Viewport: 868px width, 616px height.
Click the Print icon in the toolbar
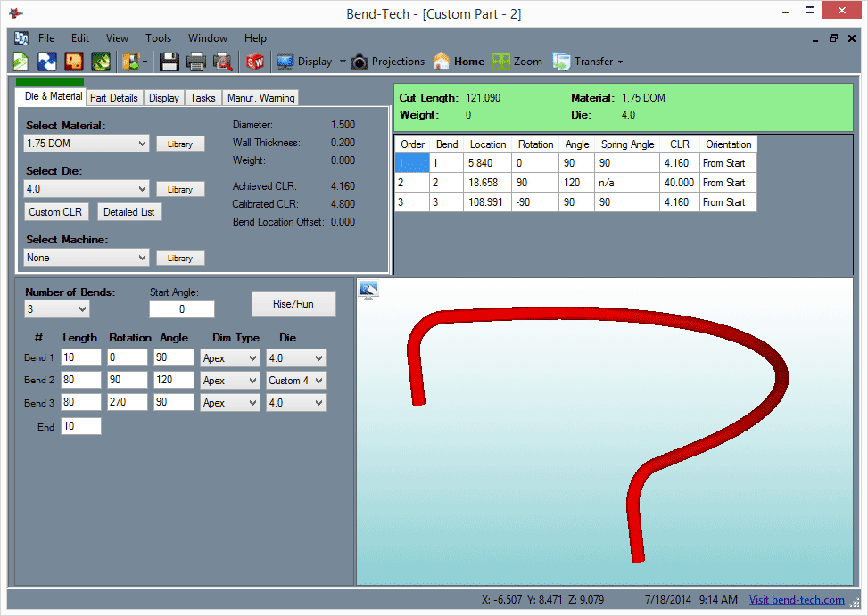(x=196, y=62)
